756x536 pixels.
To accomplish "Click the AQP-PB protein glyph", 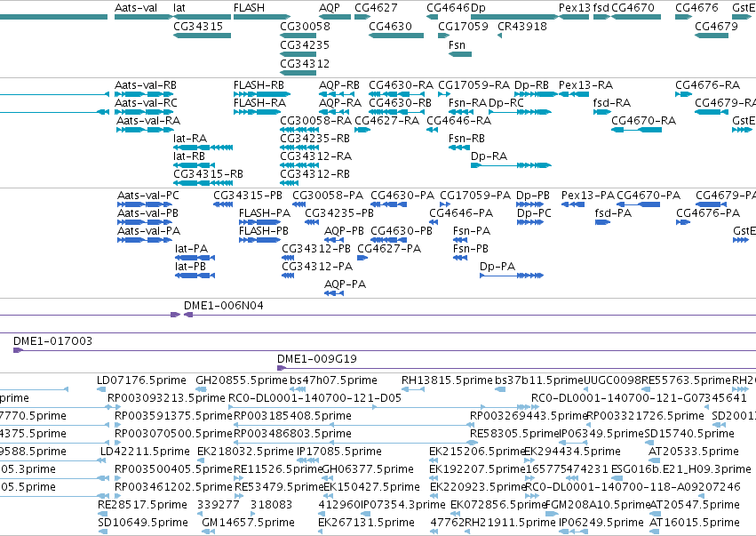I will [x=334, y=240].
